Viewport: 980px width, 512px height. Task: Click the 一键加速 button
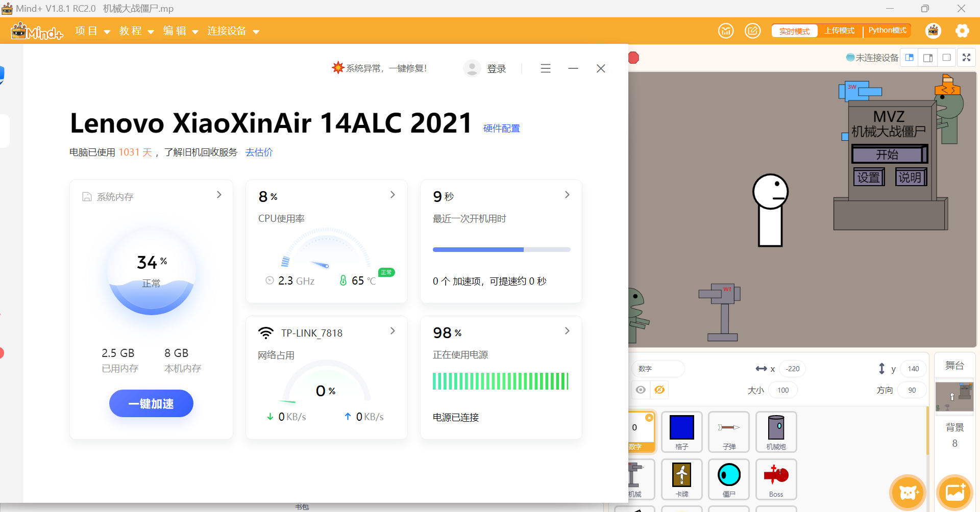[151, 403]
